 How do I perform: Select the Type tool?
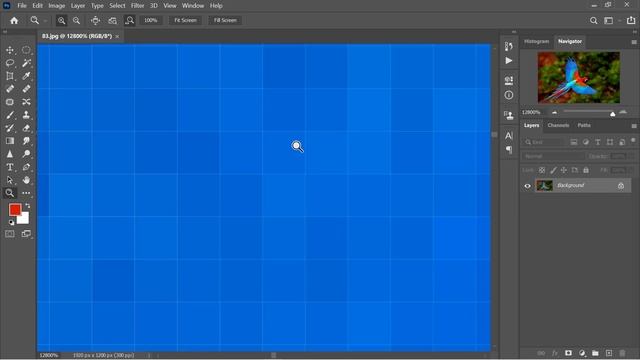[x=10, y=167]
